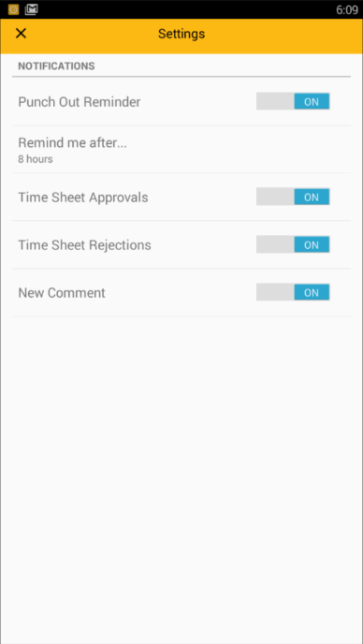The width and height of the screenshot is (363, 644).
Task: Switch off Time Sheet Rejections notifications
Action: pyautogui.click(x=293, y=244)
